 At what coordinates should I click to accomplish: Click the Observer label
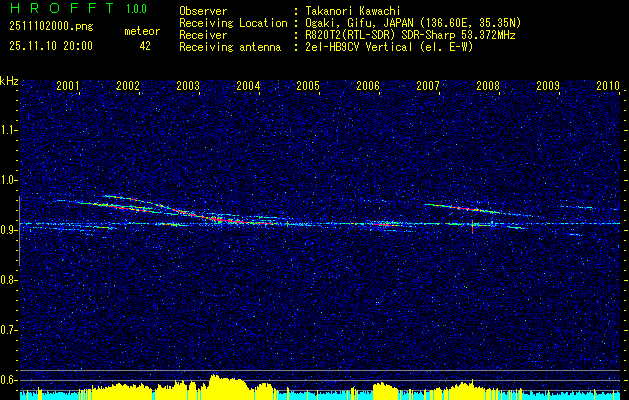[x=203, y=11]
